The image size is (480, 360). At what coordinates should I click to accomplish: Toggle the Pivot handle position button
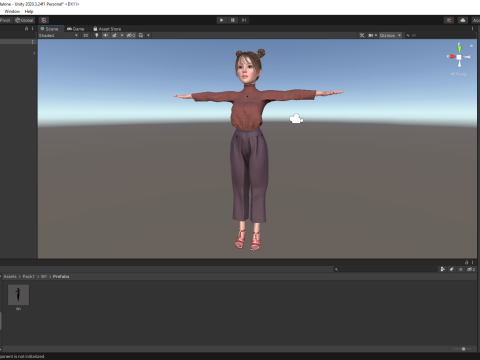click(6, 20)
